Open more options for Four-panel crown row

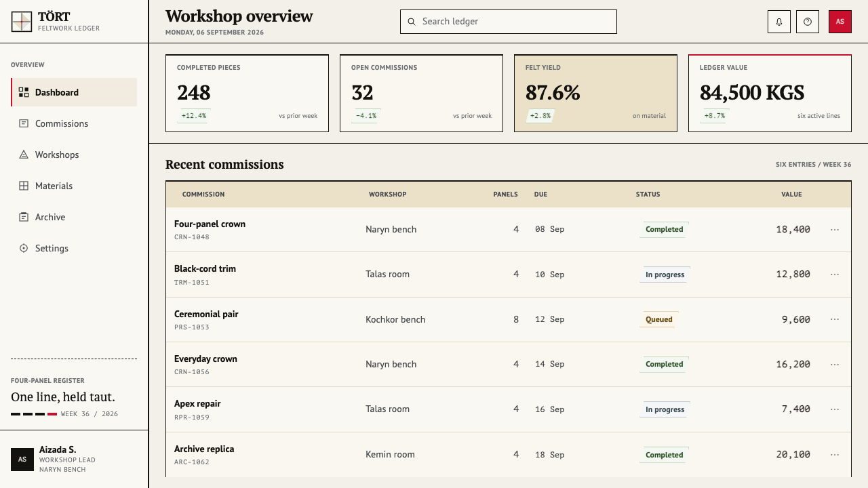[x=835, y=229]
